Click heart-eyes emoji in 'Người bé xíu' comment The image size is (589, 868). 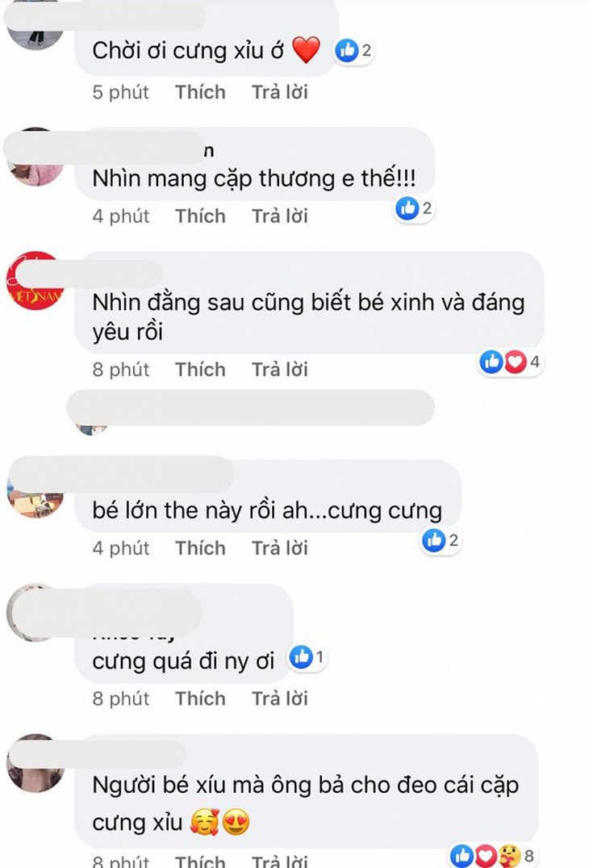pos(236,822)
